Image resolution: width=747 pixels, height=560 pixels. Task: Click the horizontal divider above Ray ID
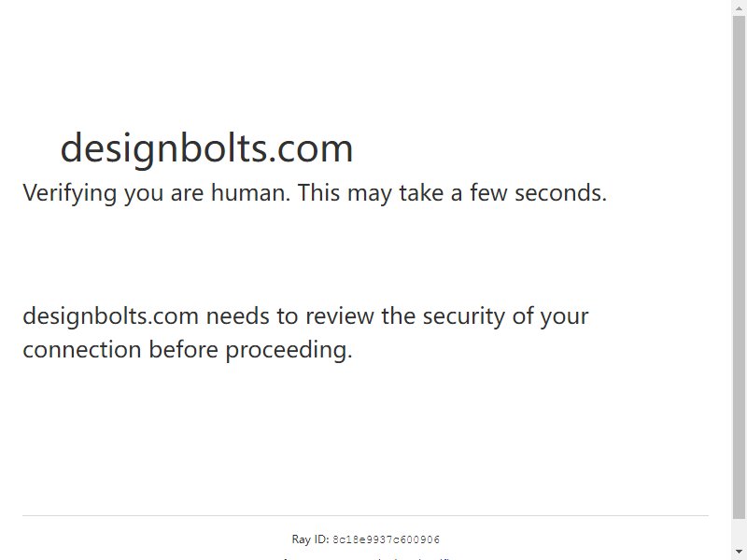point(365,515)
